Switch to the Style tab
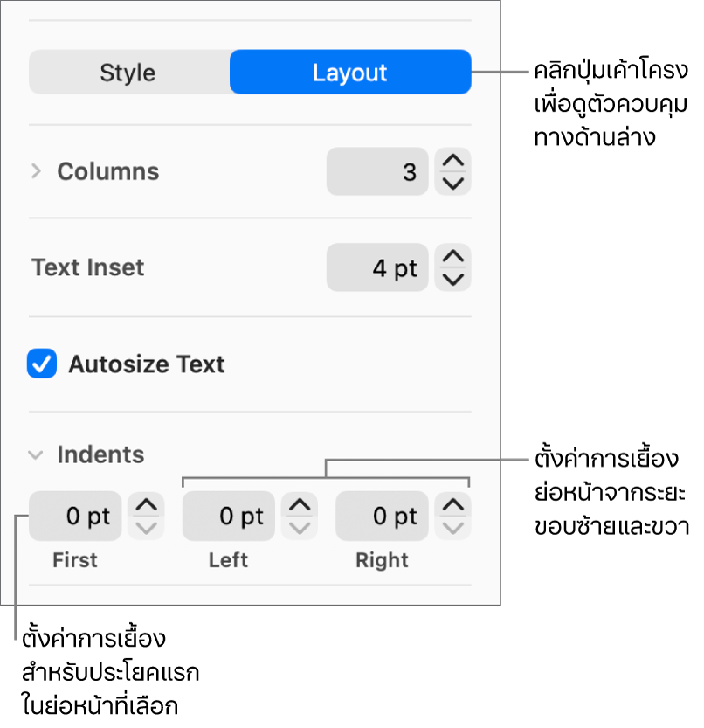This screenshot has width=704, height=728. (128, 73)
